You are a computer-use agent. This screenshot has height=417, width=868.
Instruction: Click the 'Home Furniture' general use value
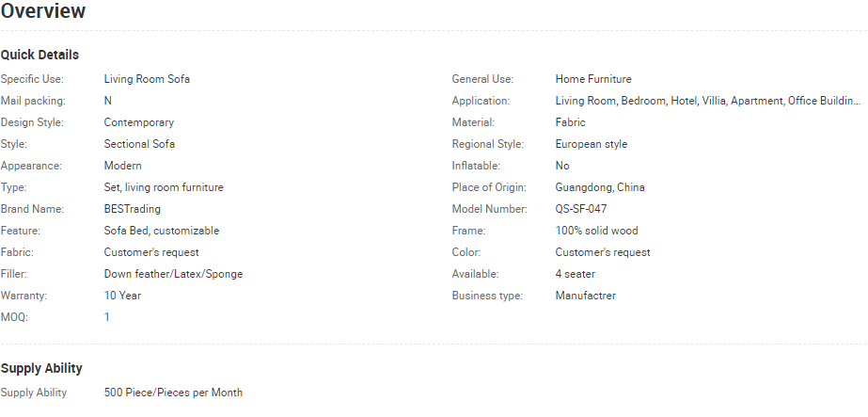click(x=593, y=79)
